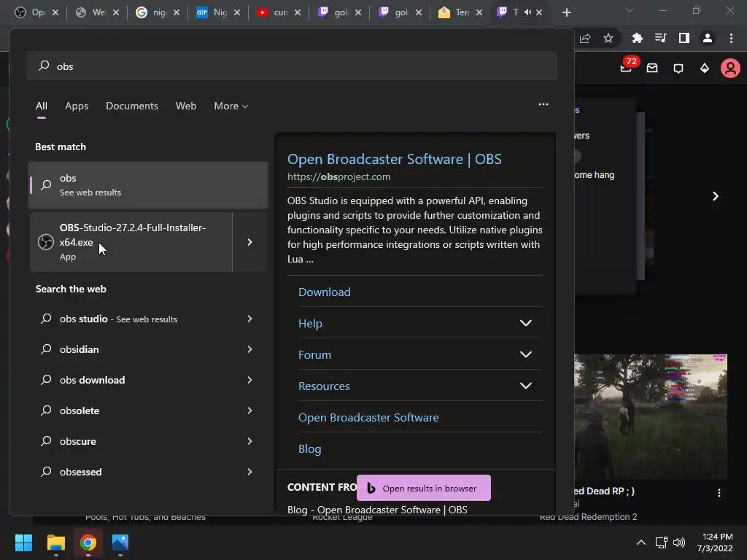This screenshot has width=747, height=560.
Task: Show hidden system tray icons
Action: [x=641, y=542]
